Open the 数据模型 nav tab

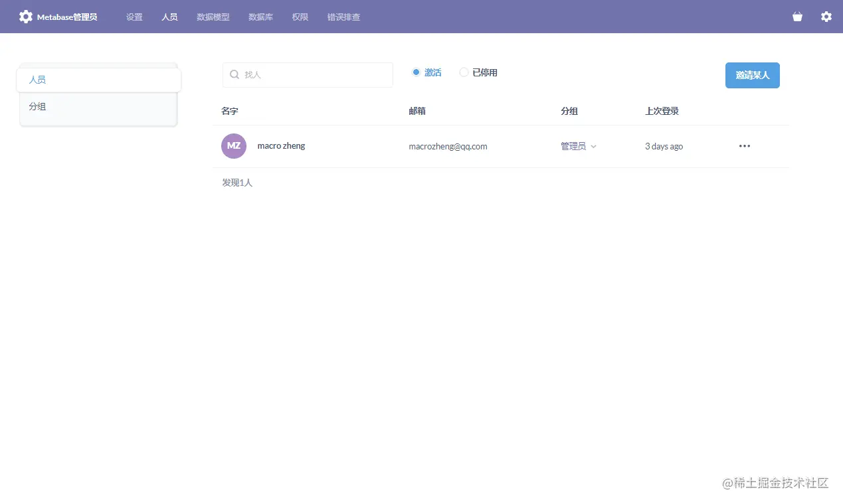(x=213, y=17)
